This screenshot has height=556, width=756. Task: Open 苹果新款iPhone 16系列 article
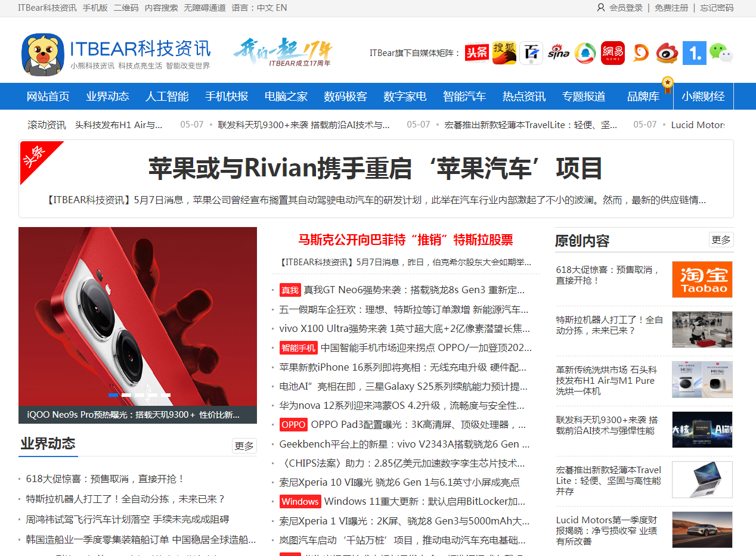click(403, 367)
